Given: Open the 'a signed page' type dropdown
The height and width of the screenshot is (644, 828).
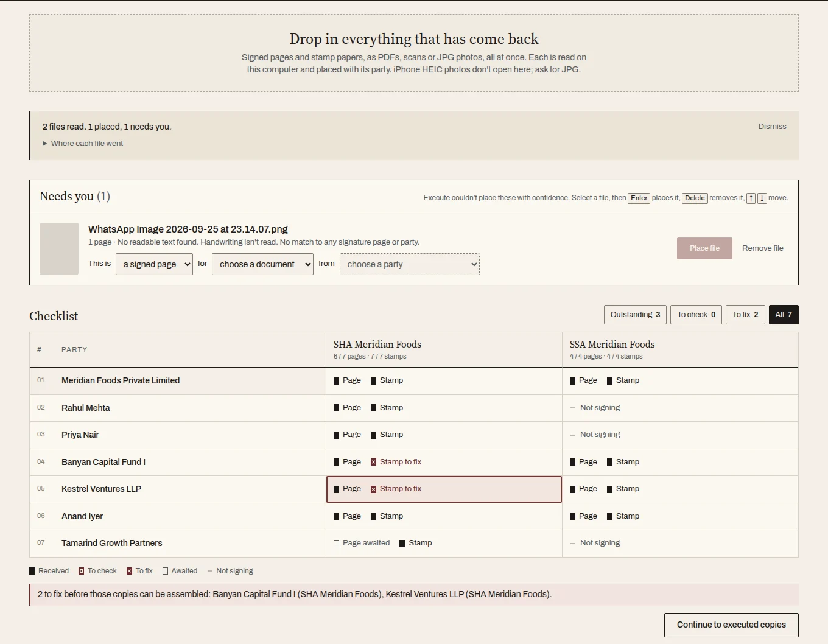Looking at the screenshot, I should click(154, 264).
